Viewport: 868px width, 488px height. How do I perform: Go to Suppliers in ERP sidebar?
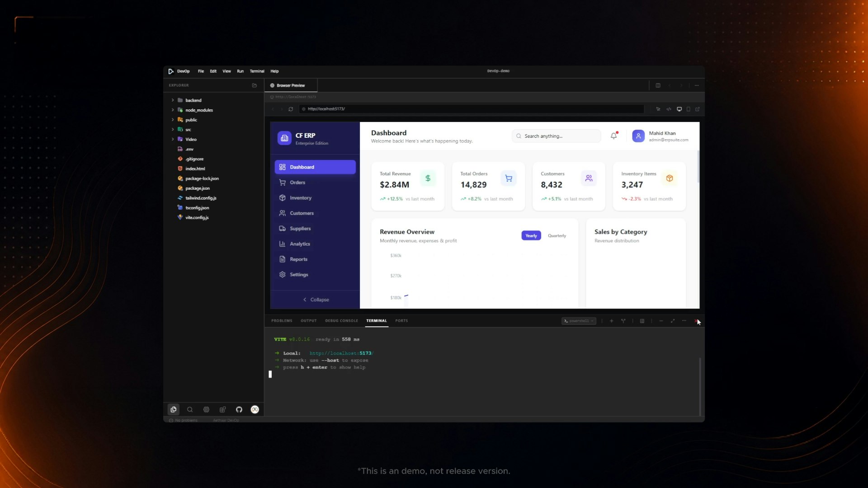[315, 229]
